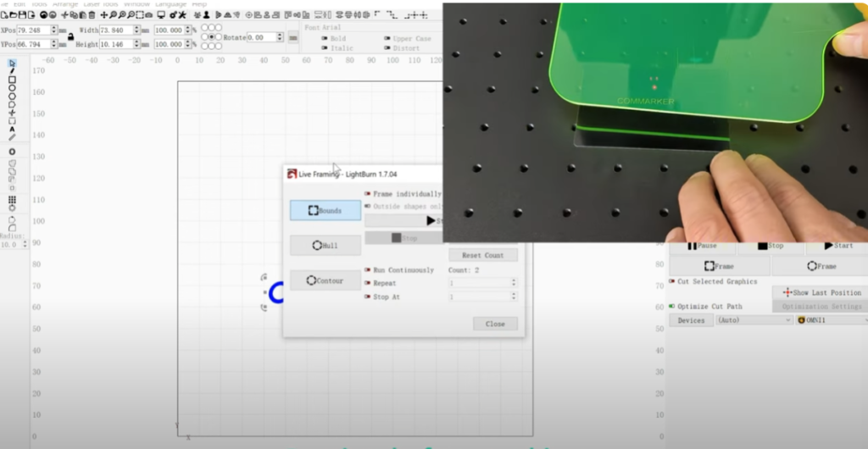Open the (Auto) port dropdown
Screen dimensions: 868x449
(x=754, y=320)
